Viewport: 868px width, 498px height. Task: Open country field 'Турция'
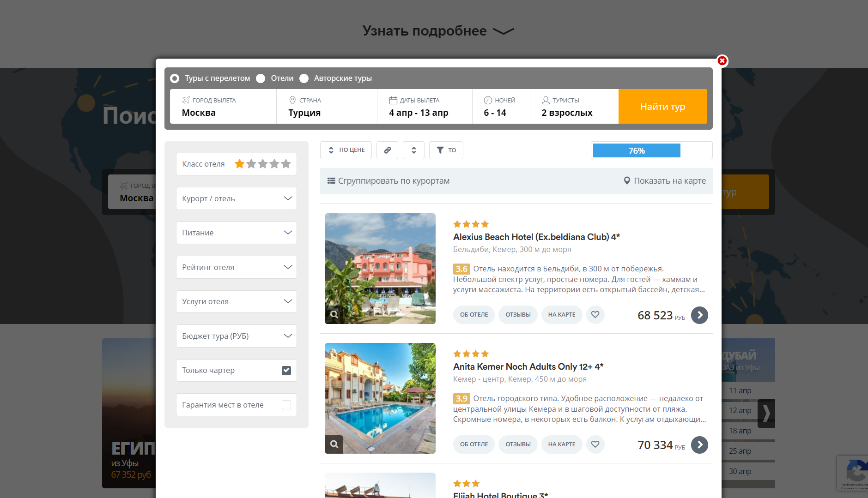point(327,107)
